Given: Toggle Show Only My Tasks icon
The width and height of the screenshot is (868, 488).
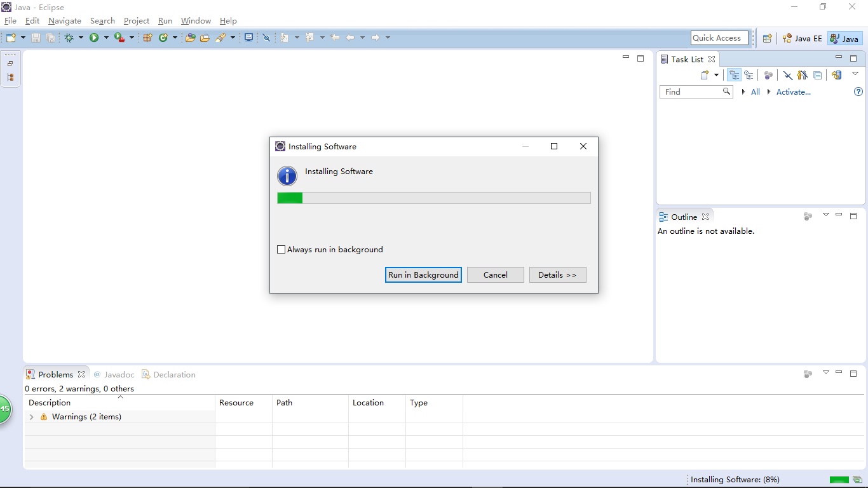Looking at the screenshot, I should click(x=803, y=75).
